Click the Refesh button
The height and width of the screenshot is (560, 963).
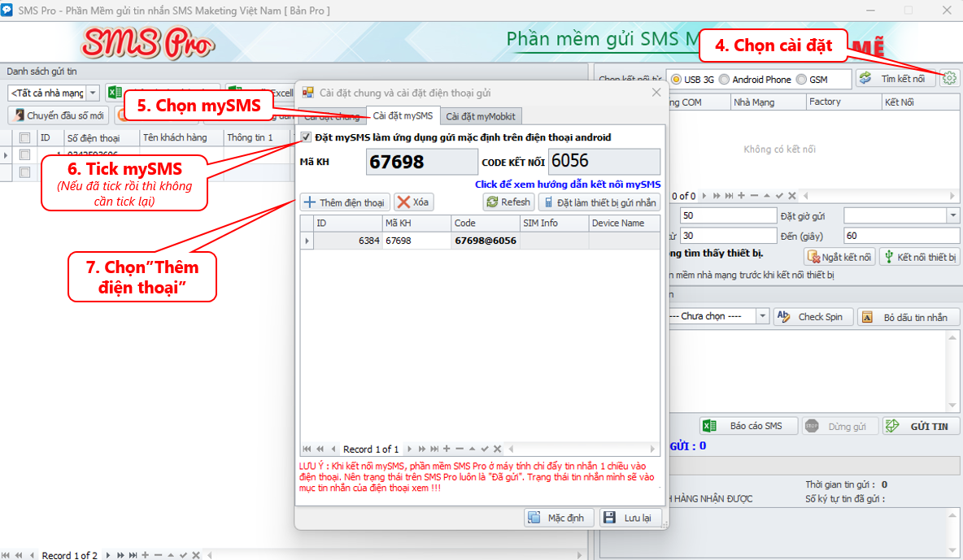point(508,202)
